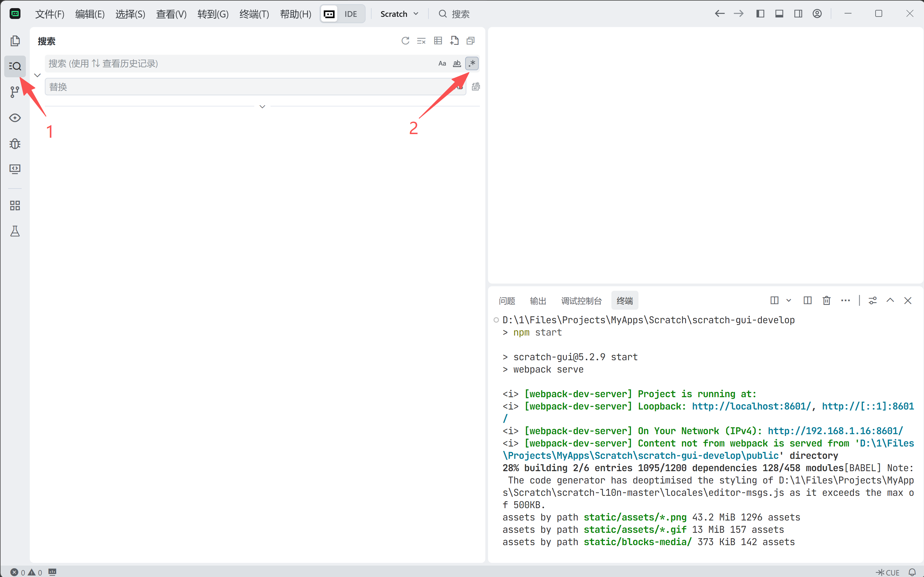
Task: Open the localhost:8601 link in terminal
Action: click(751, 407)
